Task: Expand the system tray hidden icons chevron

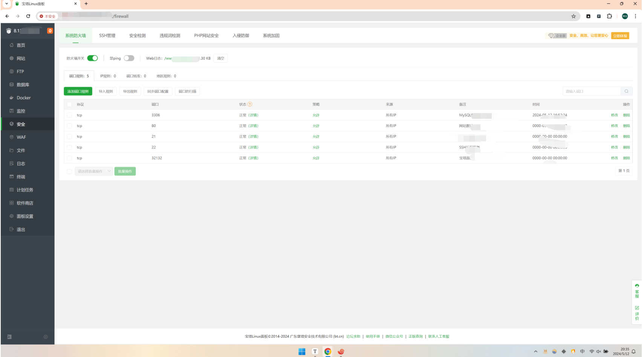Action: pos(535,351)
